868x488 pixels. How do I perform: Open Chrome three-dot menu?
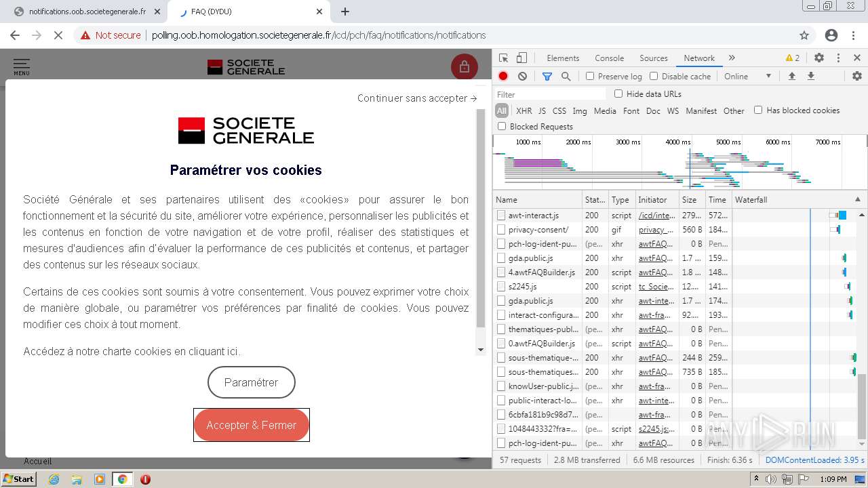tap(854, 35)
